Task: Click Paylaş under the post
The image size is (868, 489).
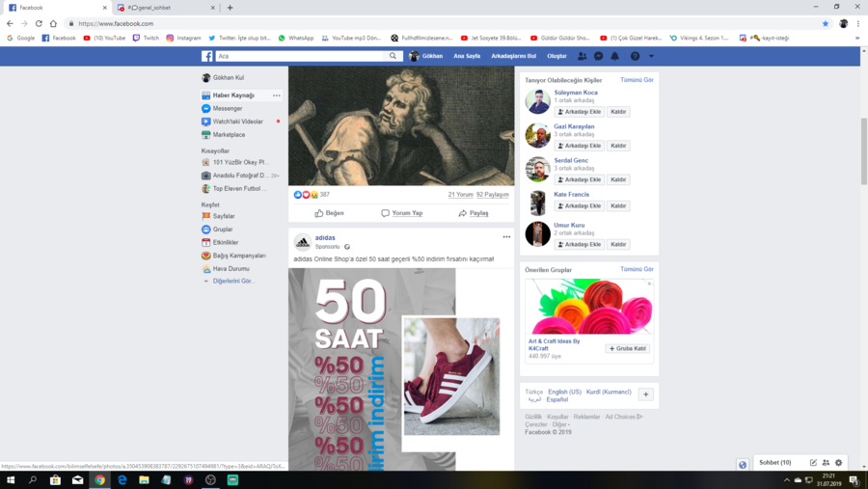Action: (474, 213)
